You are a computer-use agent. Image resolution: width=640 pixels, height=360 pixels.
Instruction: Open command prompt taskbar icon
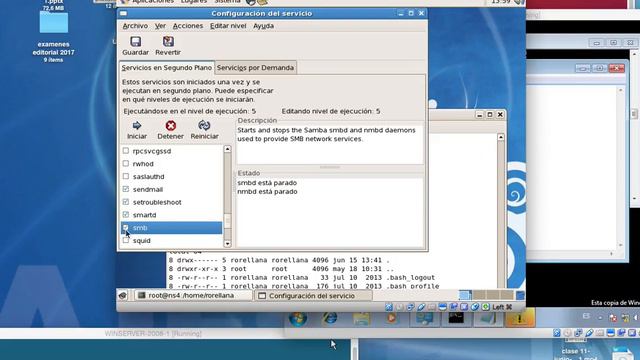pos(456,318)
